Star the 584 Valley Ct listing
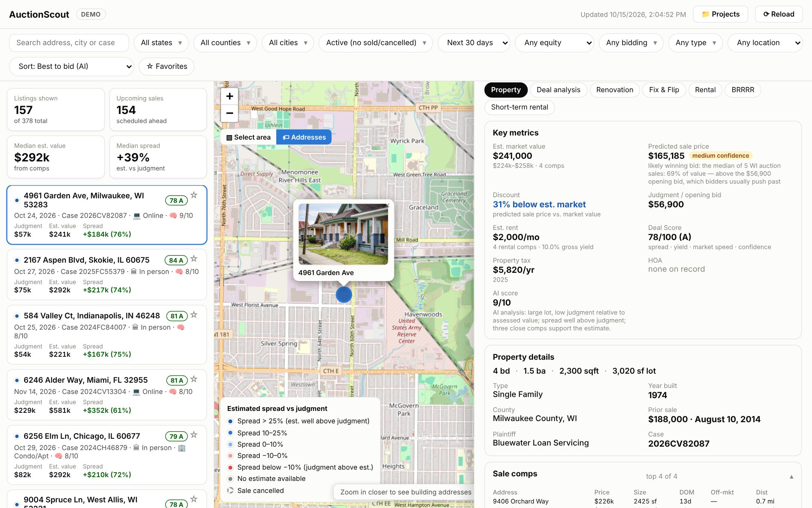 pos(194,315)
